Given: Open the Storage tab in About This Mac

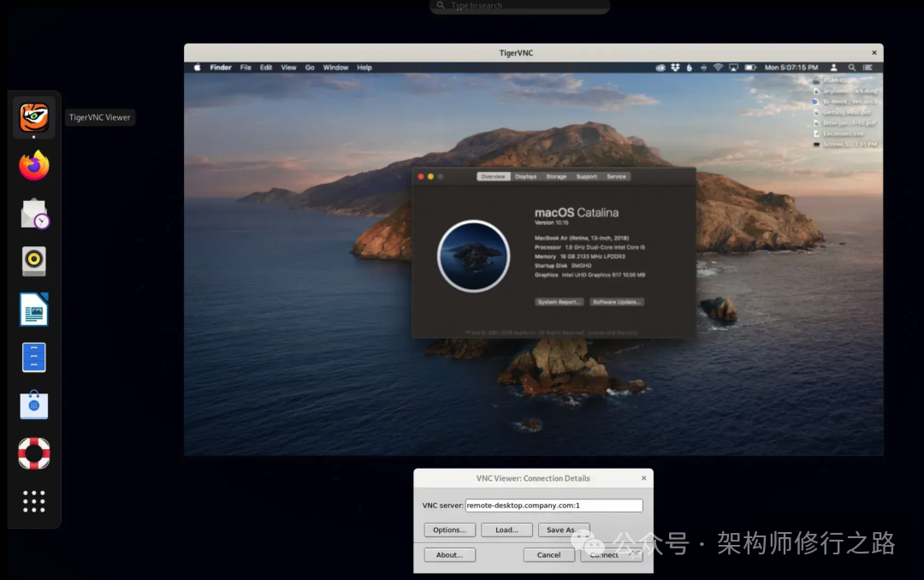Looking at the screenshot, I should 556,176.
